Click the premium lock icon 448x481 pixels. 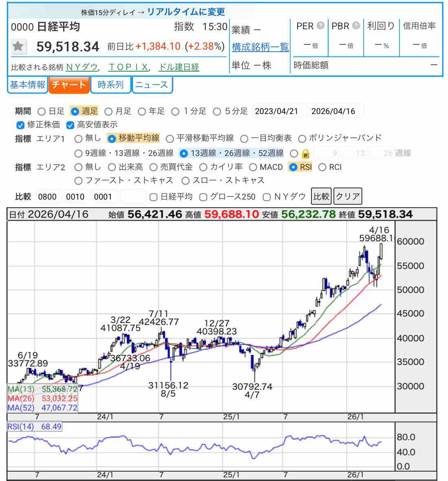(305, 154)
